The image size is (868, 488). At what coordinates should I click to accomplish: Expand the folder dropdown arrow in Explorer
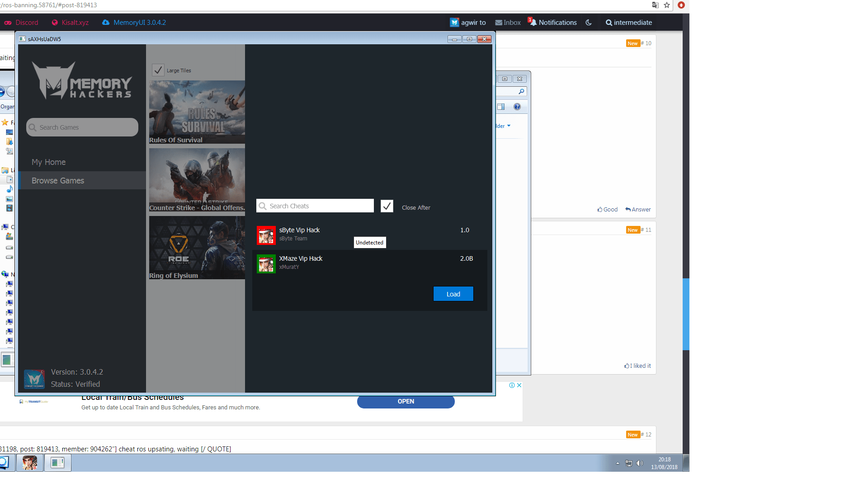coord(509,126)
